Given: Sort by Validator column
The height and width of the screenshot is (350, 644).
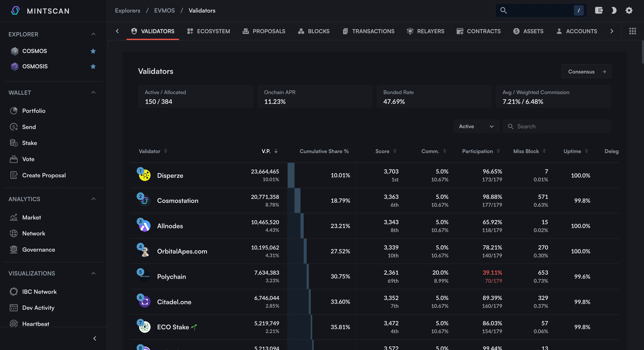Looking at the screenshot, I should 153,151.
